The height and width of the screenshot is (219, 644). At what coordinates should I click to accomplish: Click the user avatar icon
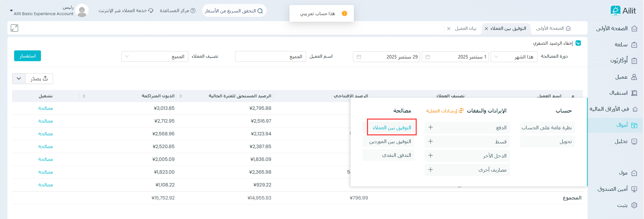82,11
